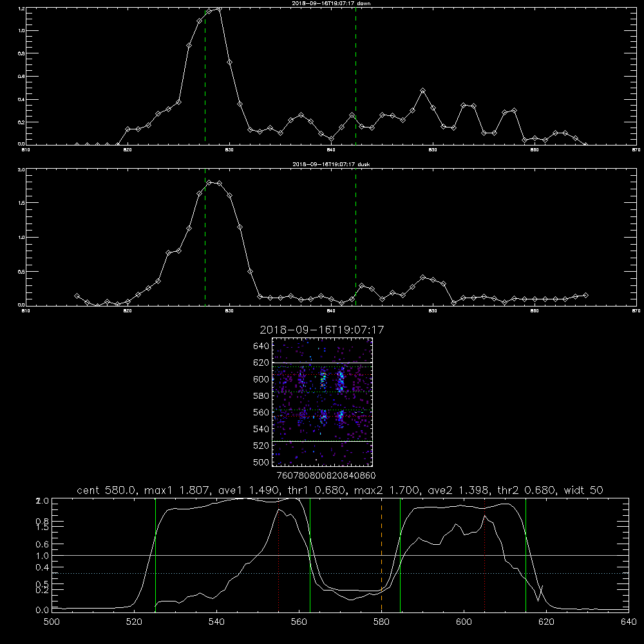The height and width of the screenshot is (644, 644).
Task: Click the dotted horizontal threshold line in bottom plot
Action: 340,573
